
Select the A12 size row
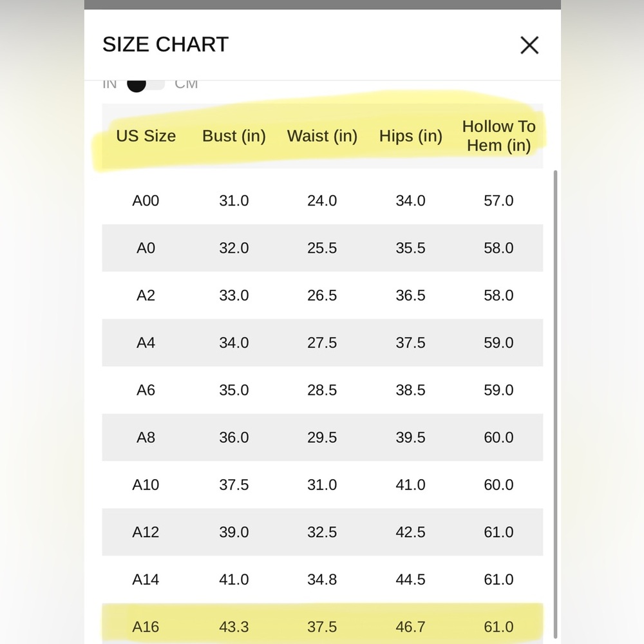click(323, 532)
